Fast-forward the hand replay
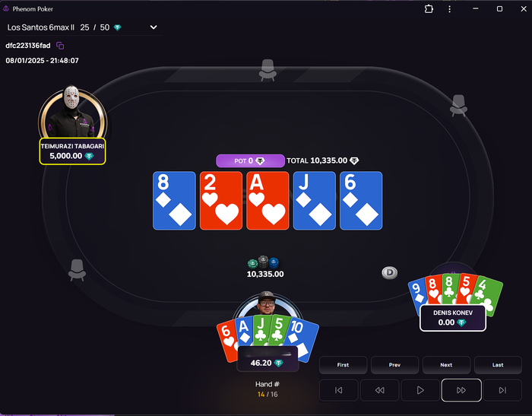532x416 pixels. tap(461, 390)
